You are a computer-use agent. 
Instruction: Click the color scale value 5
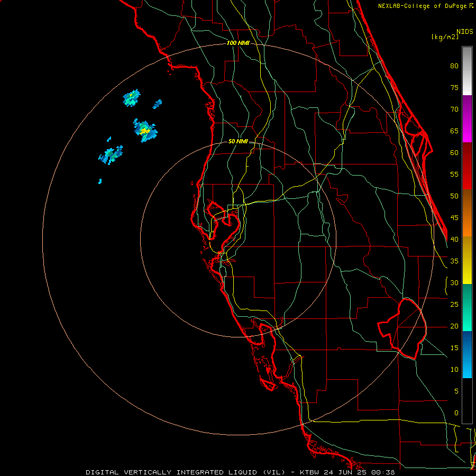pos(456,391)
